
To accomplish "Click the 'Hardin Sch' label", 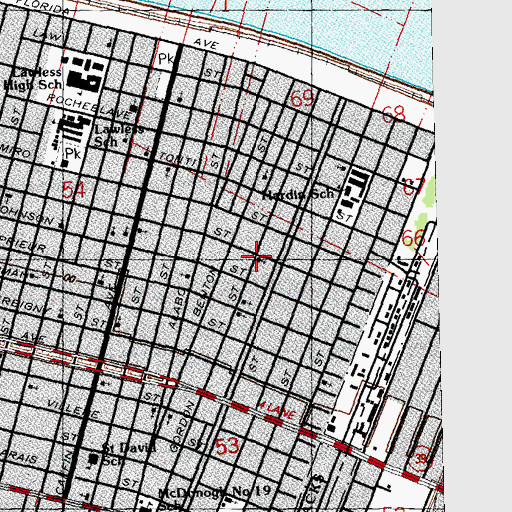I will (x=298, y=194).
